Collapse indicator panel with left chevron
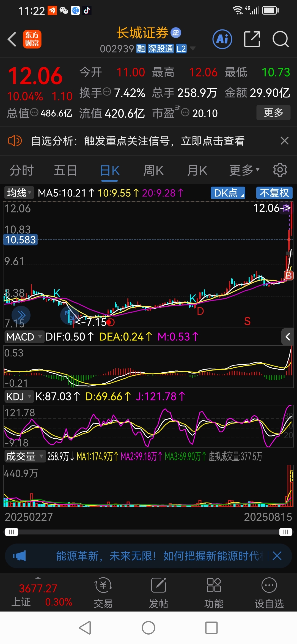The height and width of the screenshot is (644, 297). click(x=288, y=337)
